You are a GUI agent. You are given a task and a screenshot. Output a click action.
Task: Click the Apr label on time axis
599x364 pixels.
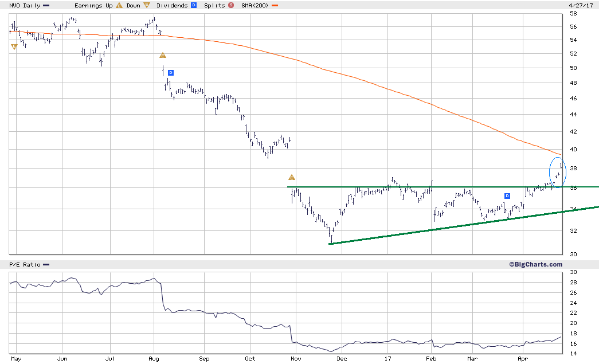pos(523,359)
